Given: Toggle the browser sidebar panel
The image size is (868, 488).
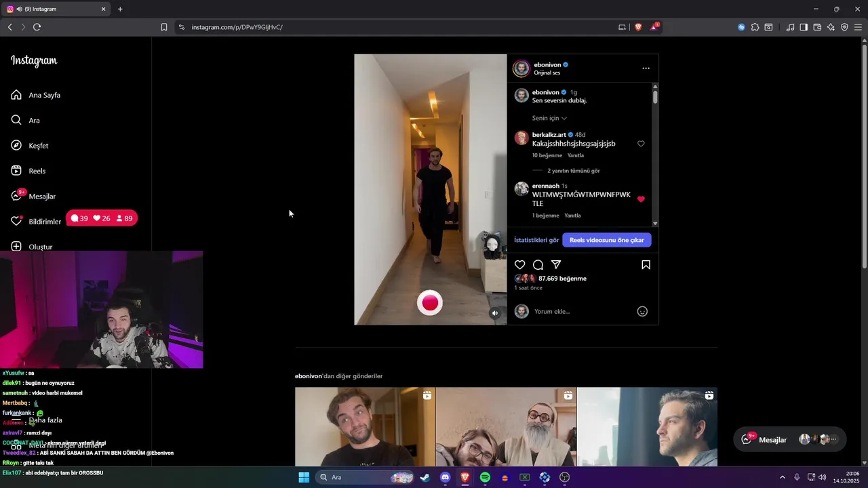Looking at the screenshot, I should [x=804, y=27].
